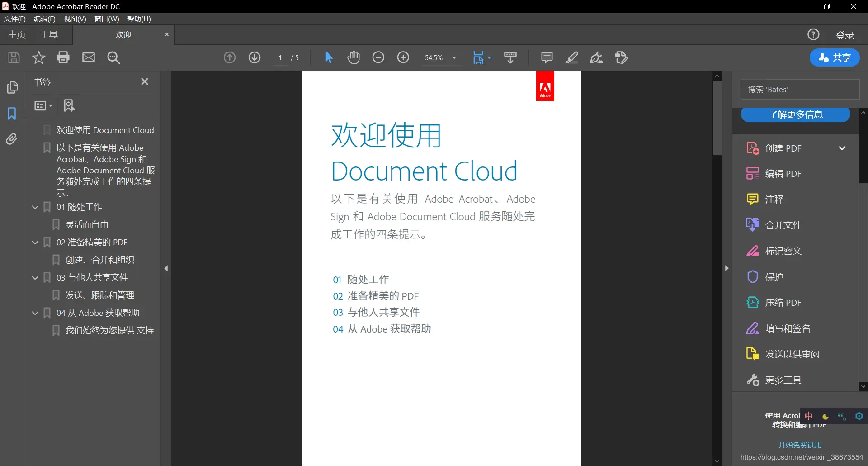The width and height of the screenshot is (868, 466).
Task: Jump to 02 准备精美的 PDF in the page
Action: pyautogui.click(x=376, y=296)
